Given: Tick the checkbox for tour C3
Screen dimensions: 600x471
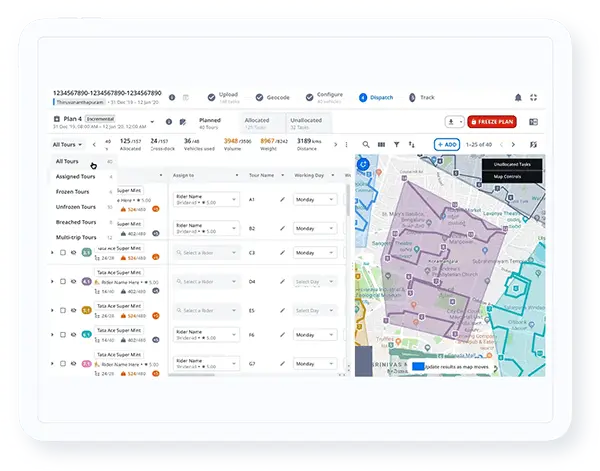Looking at the screenshot, I should [63, 253].
